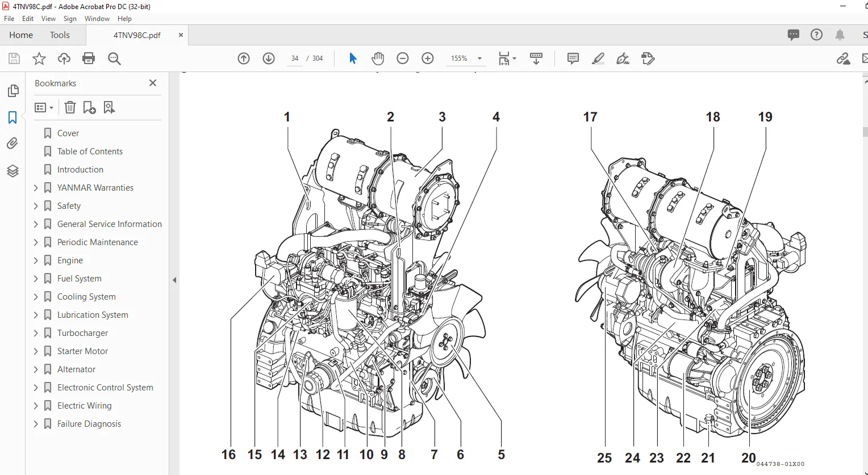This screenshot has width=868, height=475.
Task: Collapse the navigation pane with arrow
Action: [x=174, y=280]
